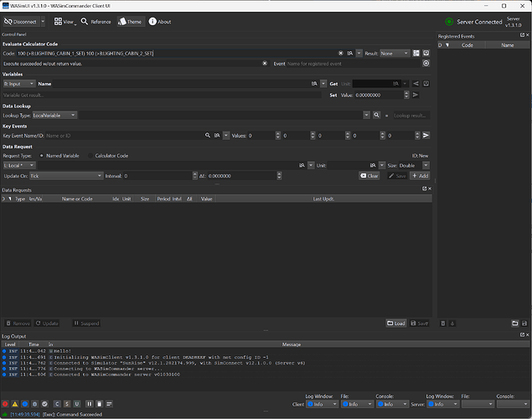Click the Event name input field
The width and height of the screenshot is (532, 419).
[353, 64]
